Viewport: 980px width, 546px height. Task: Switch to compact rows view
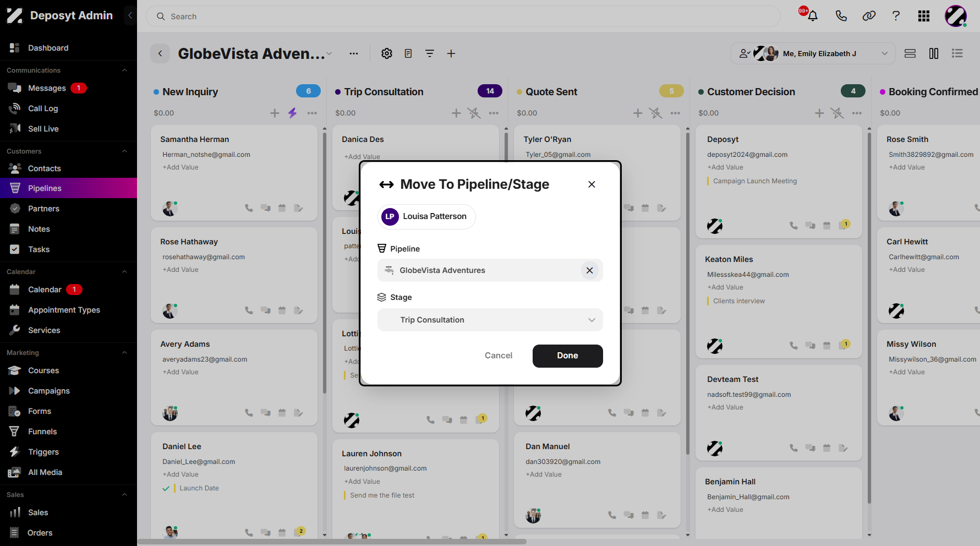(x=910, y=53)
